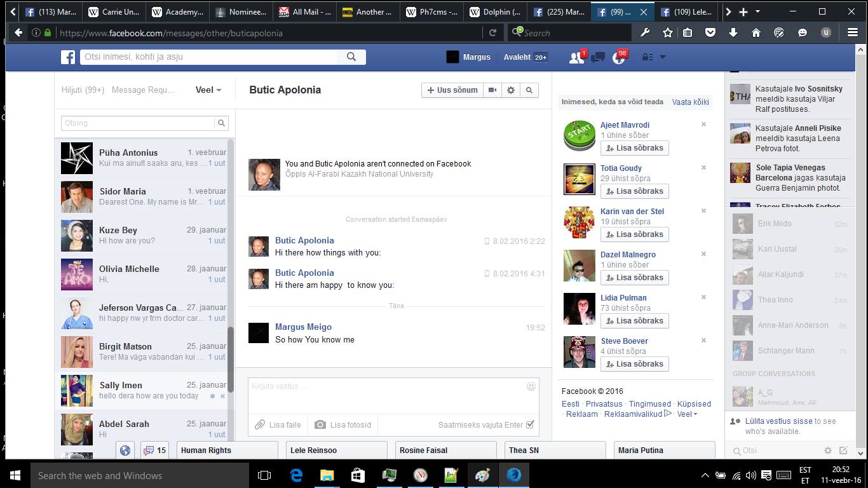Dismiss Steve Boever suggestion

703,341
